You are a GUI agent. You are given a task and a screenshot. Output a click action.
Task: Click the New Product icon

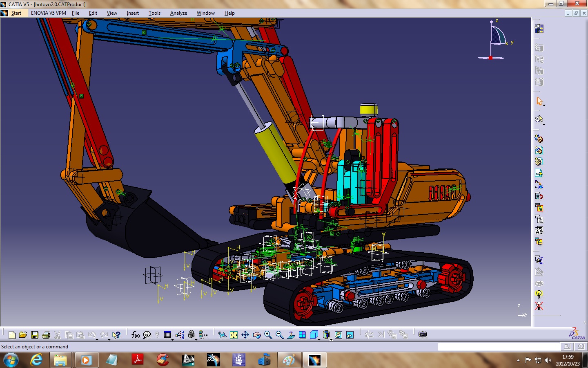point(539,150)
